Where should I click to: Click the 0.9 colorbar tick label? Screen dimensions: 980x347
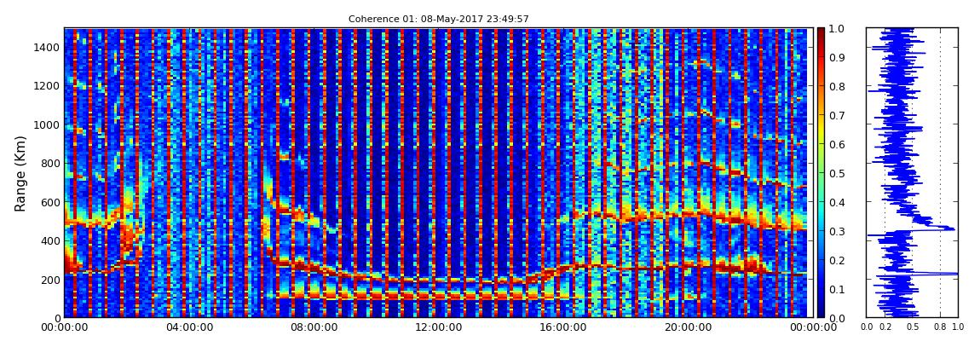tap(836, 57)
